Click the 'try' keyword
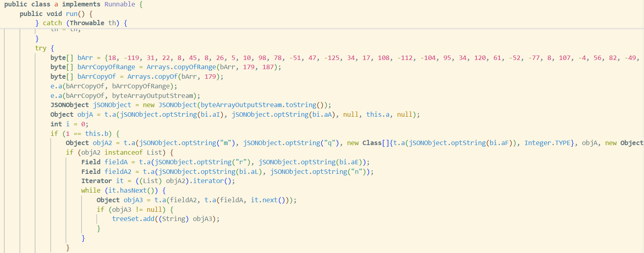The width and height of the screenshot is (644, 253). 40,48
